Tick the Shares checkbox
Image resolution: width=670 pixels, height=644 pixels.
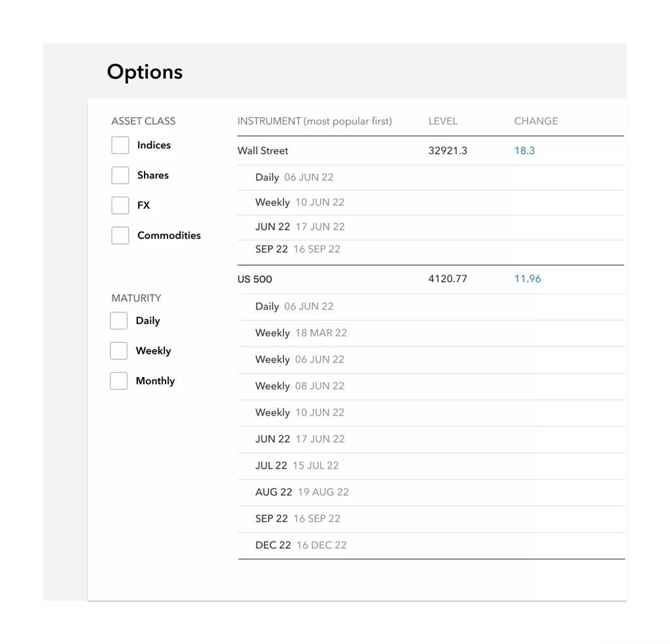120,175
